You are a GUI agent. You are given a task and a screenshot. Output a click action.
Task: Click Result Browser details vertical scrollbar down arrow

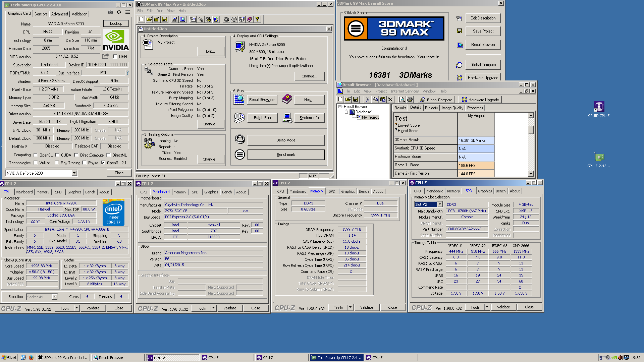coord(531,174)
